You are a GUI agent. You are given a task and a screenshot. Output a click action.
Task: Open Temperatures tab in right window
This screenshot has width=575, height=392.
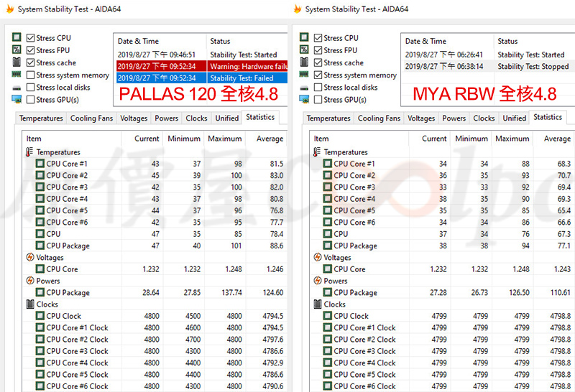328,118
